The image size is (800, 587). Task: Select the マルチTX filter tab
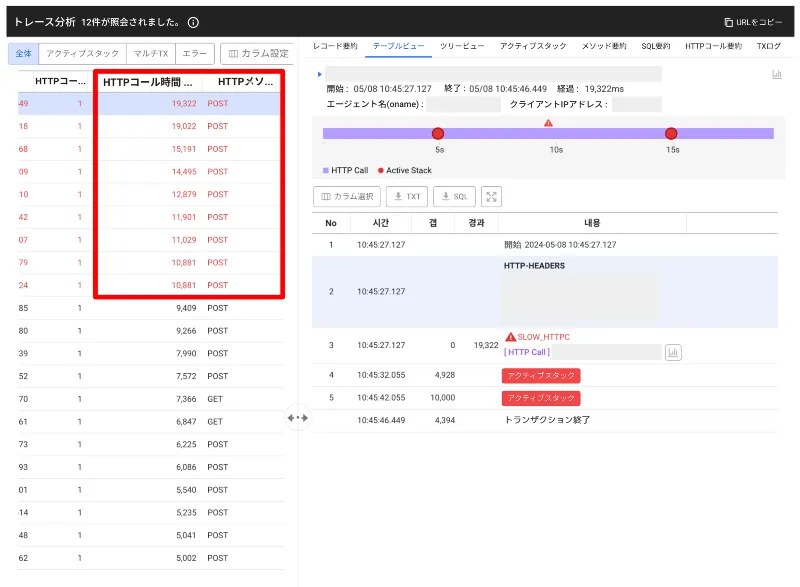click(151, 54)
